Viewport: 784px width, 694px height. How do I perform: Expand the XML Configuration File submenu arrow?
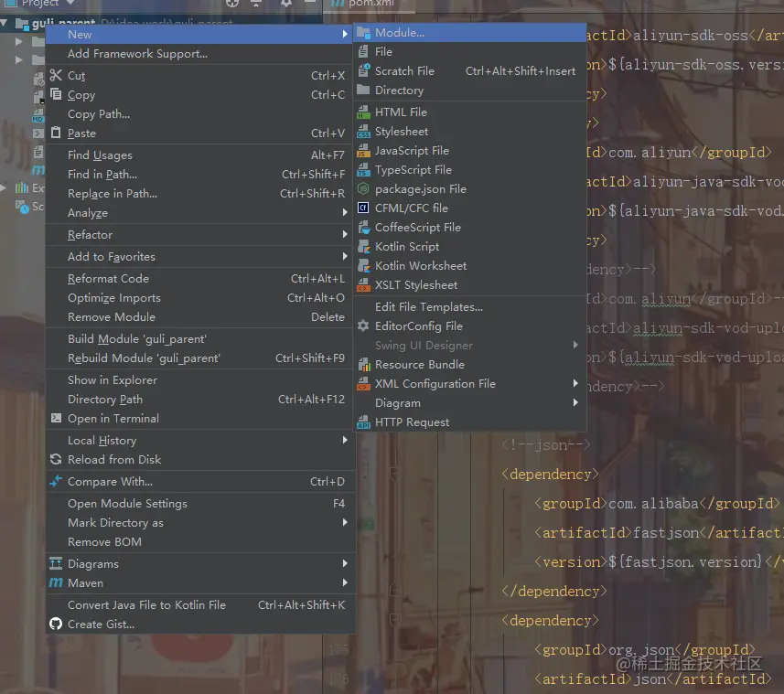tap(575, 384)
